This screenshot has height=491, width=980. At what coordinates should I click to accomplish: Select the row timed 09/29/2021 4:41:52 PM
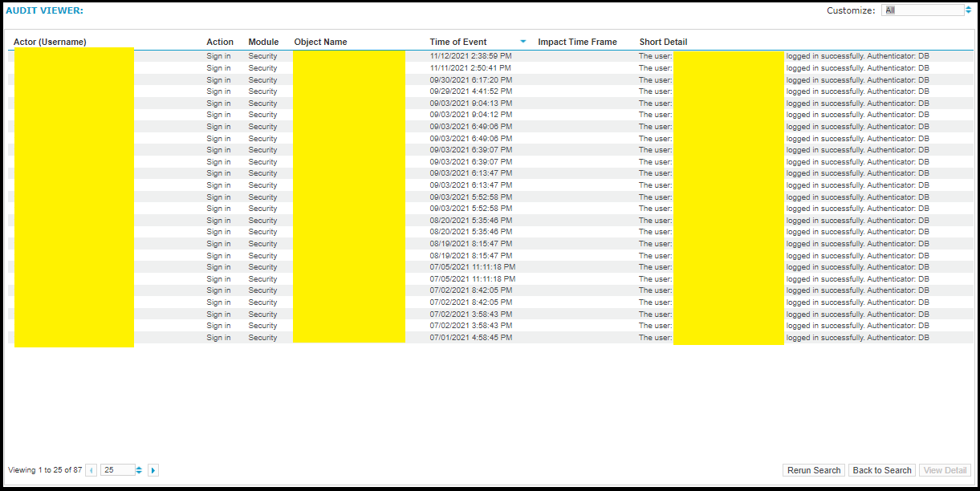[x=490, y=91]
